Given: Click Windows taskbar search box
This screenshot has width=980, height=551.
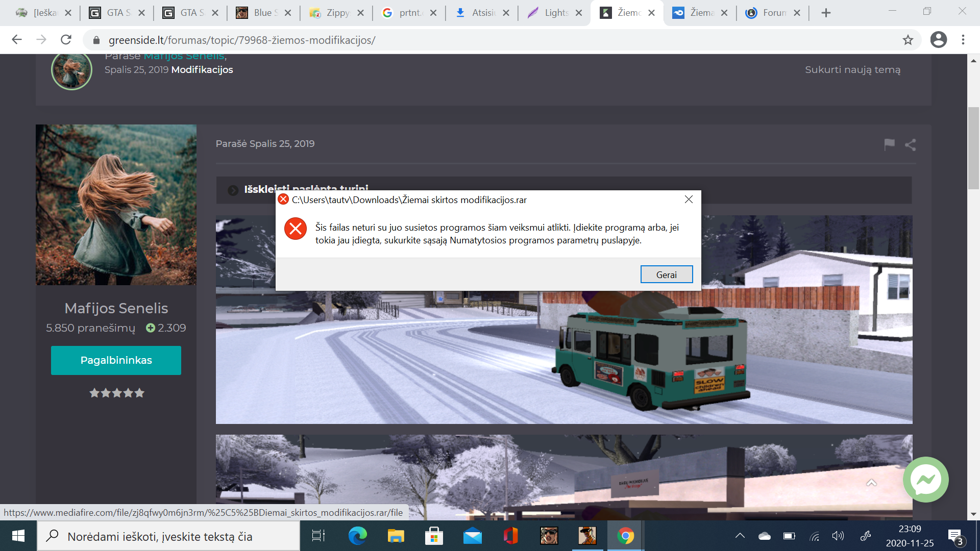Looking at the screenshot, I should (x=168, y=536).
